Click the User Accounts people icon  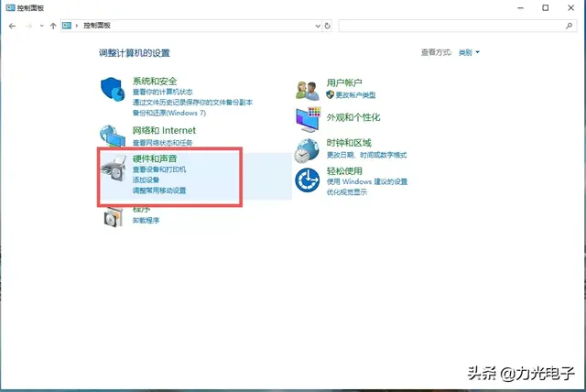[308, 89]
